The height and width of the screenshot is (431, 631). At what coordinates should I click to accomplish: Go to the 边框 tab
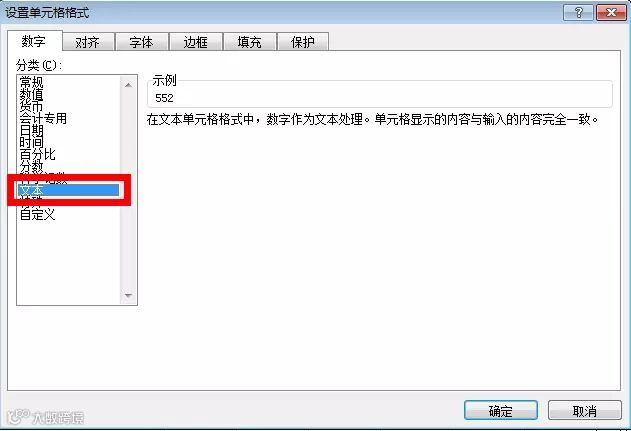[196, 42]
